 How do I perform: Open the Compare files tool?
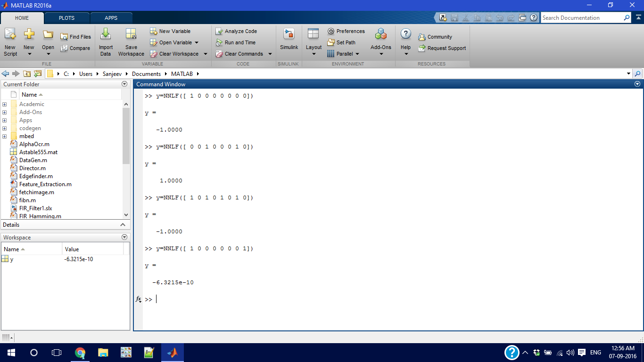click(x=75, y=48)
